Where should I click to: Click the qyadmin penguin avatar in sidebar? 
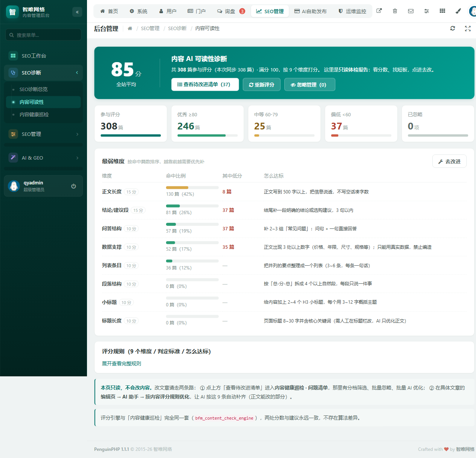pyautogui.click(x=14, y=186)
